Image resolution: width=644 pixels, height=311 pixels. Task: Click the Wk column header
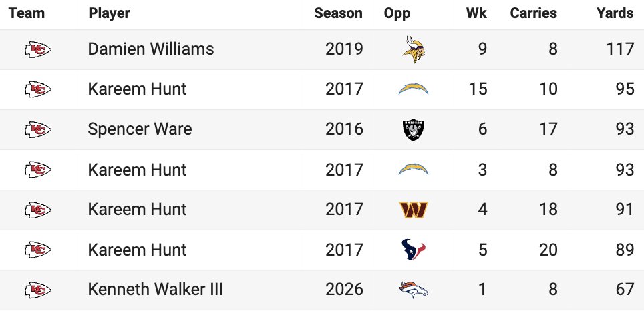tap(476, 13)
